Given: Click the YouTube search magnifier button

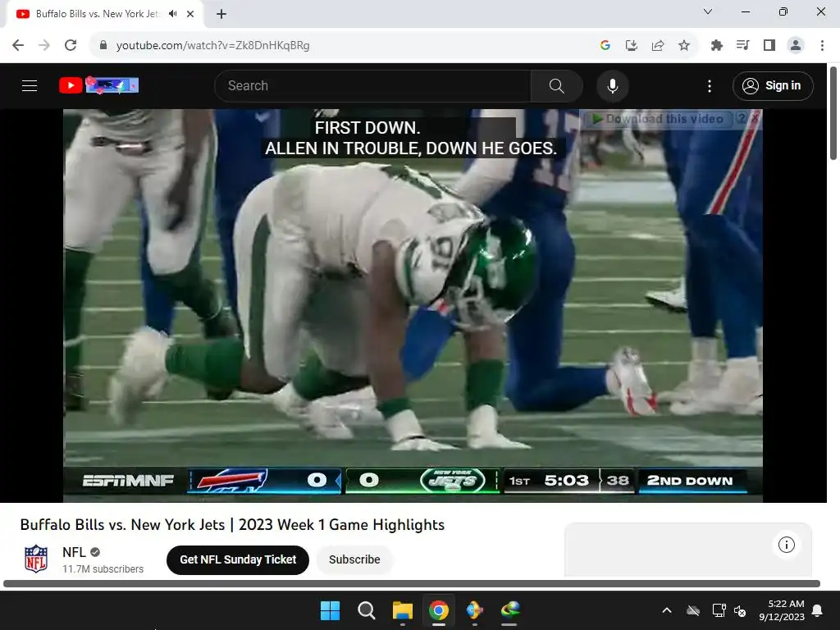Looking at the screenshot, I should [557, 85].
